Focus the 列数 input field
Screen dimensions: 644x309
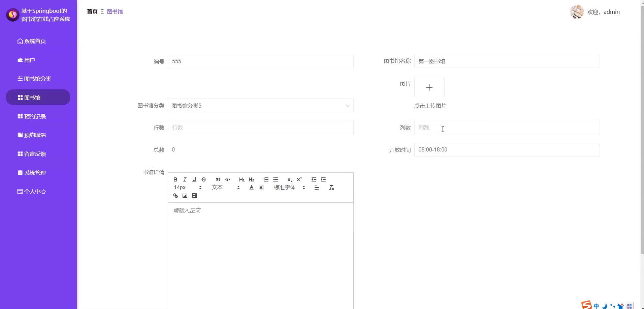tap(507, 128)
